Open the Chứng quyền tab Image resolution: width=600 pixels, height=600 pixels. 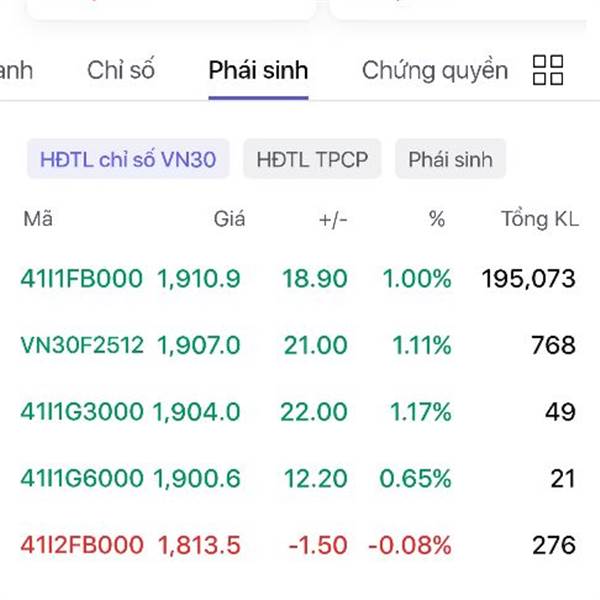pyautogui.click(x=434, y=71)
